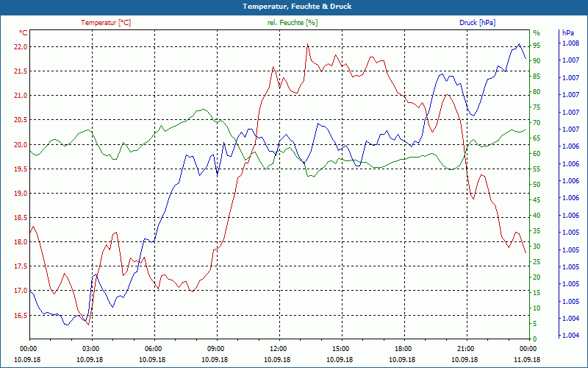The height and width of the screenshot is (368, 588).
Task: Click the 35 humidity tick label
Action: [x=537, y=231]
